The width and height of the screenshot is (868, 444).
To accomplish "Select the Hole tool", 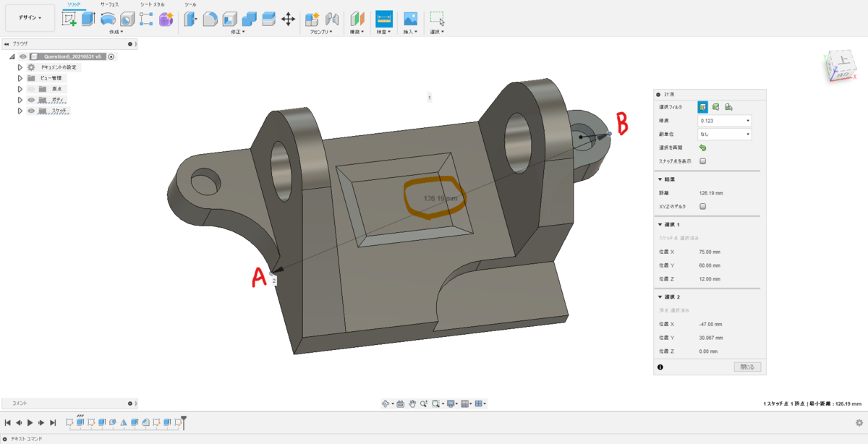I will click(x=127, y=20).
